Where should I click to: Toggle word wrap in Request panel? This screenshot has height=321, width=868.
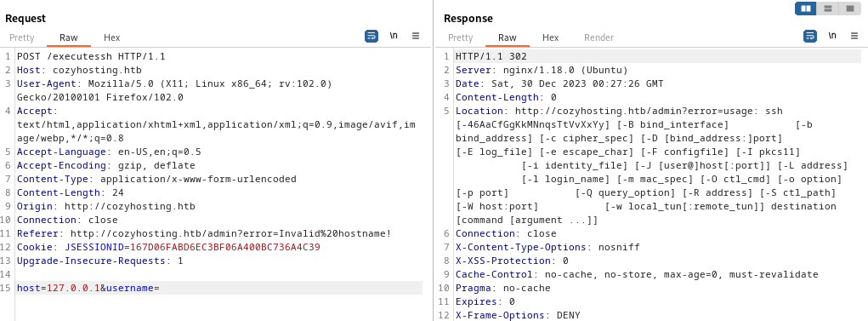tap(371, 36)
